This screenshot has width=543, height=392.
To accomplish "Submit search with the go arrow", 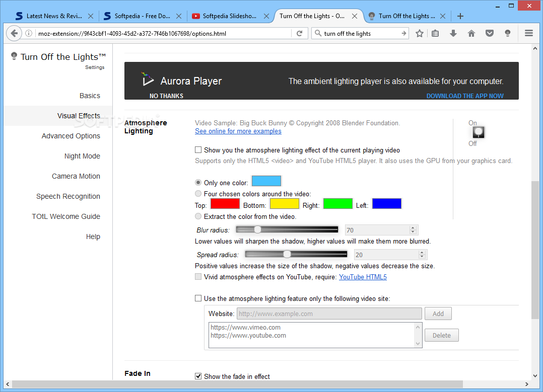I will tap(404, 33).
